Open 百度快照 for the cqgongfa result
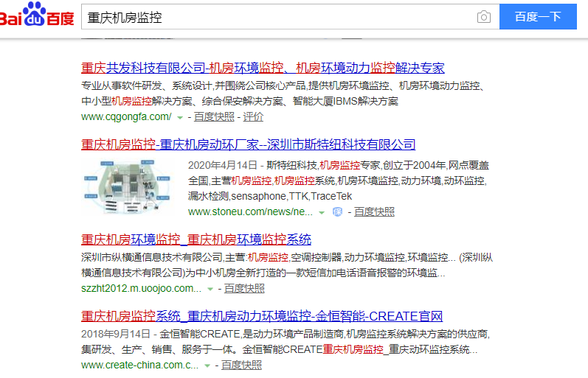588x378 pixels. (x=214, y=117)
